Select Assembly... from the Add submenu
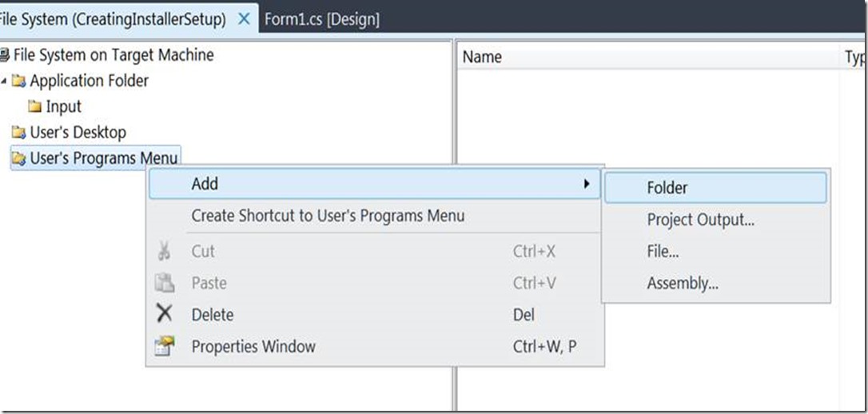The width and height of the screenshot is (868, 414). [x=683, y=283]
